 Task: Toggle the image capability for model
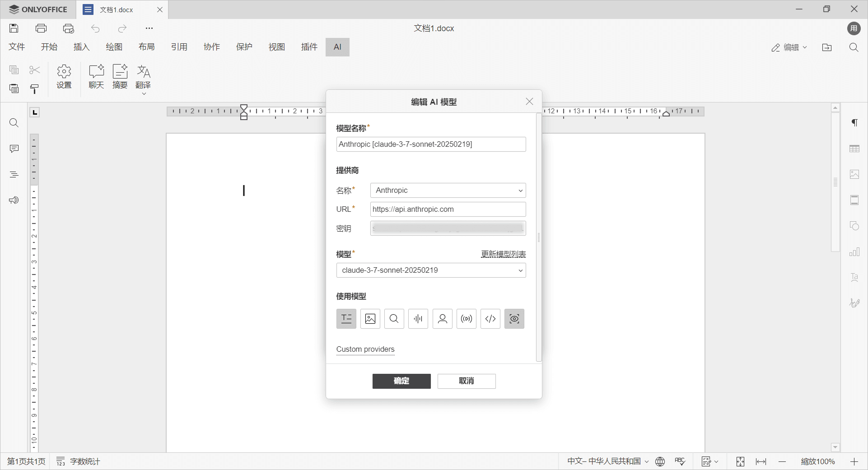click(x=370, y=319)
